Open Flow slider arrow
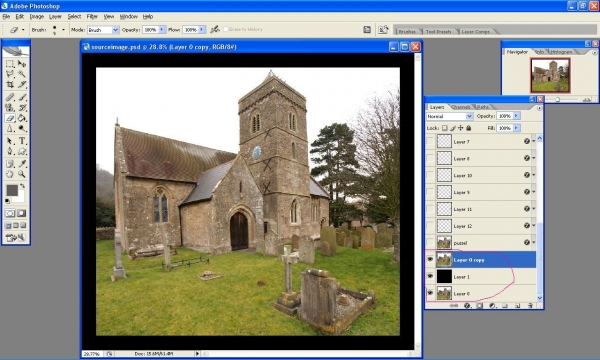The width and height of the screenshot is (600, 360). pyautogui.click(x=202, y=29)
